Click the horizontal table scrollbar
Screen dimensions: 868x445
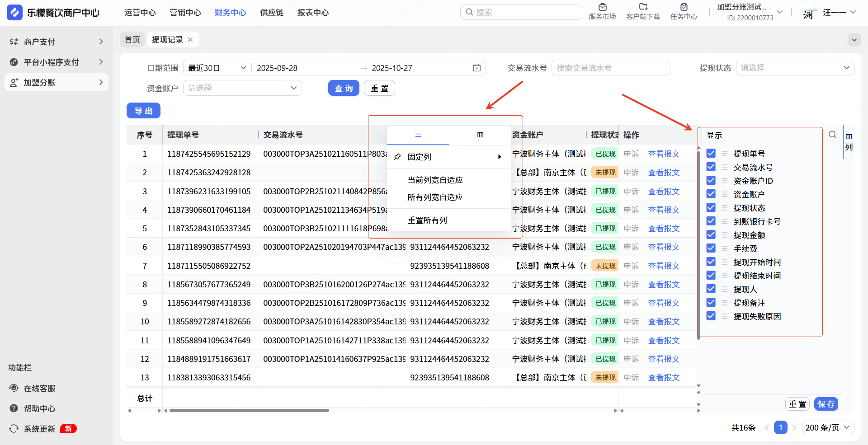[x=249, y=411]
